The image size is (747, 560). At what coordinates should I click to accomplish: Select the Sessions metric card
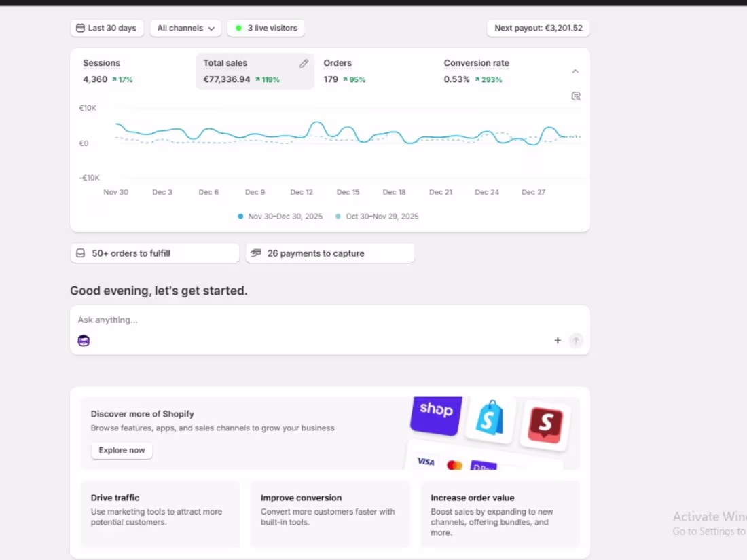tap(134, 71)
